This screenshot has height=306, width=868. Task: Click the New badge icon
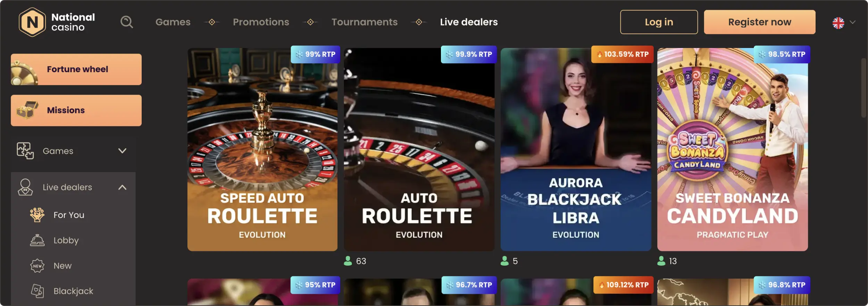click(37, 266)
